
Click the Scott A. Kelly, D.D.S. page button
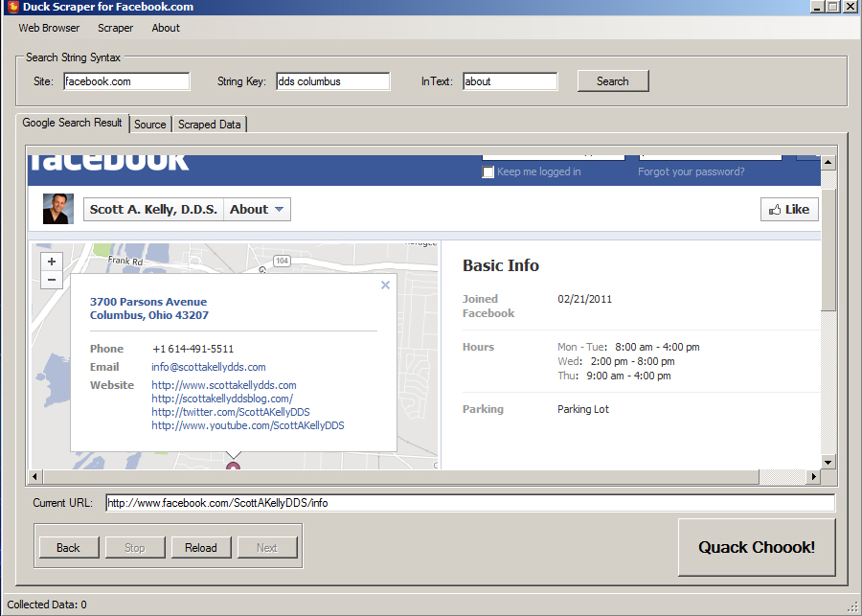[153, 210]
